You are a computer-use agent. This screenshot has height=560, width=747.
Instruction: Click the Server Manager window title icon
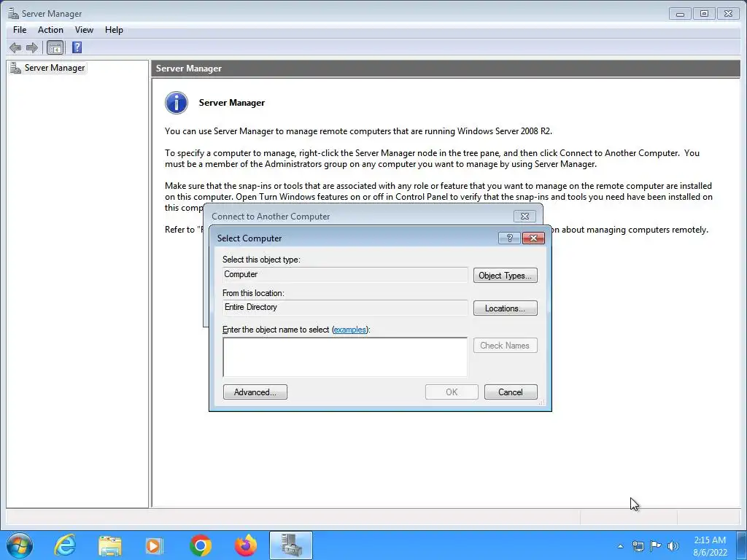coord(13,13)
